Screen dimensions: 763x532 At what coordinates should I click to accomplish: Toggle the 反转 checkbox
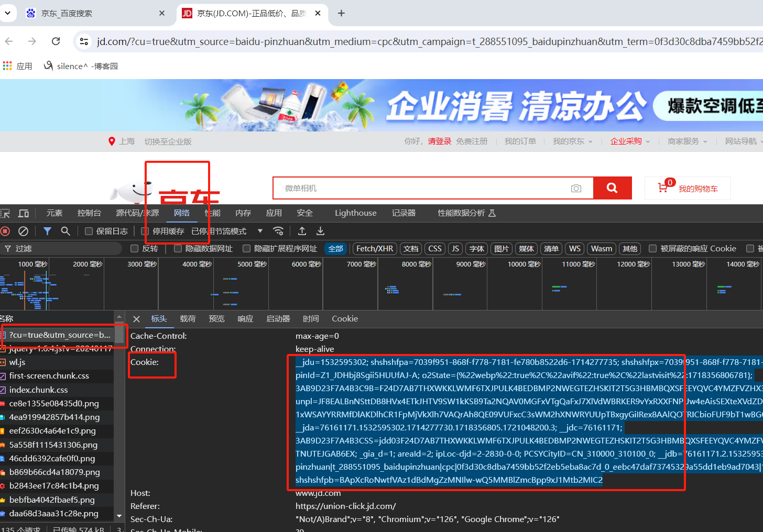pyautogui.click(x=135, y=249)
